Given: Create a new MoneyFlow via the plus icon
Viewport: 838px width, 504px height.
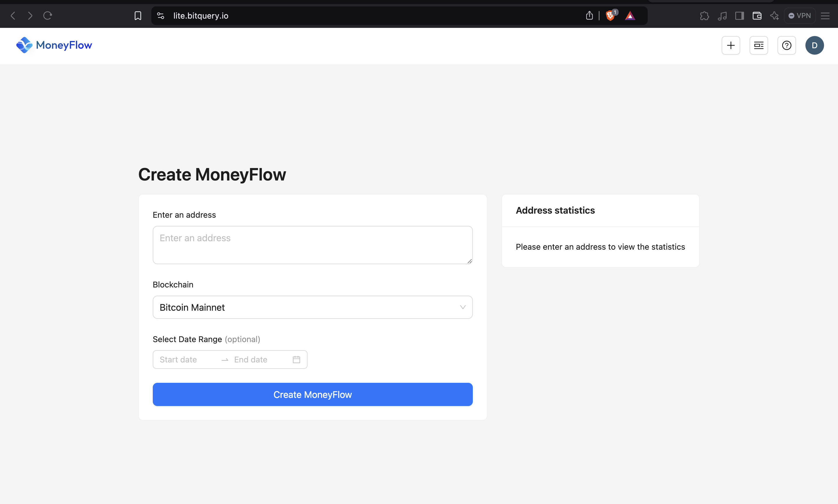Looking at the screenshot, I should [x=730, y=45].
